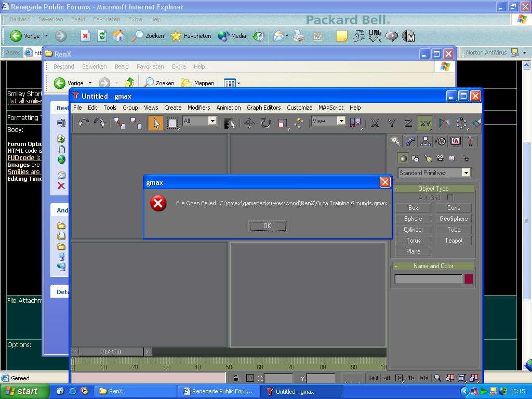
Task: Open the View coordinate system dropdown
Action: [x=341, y=121]
